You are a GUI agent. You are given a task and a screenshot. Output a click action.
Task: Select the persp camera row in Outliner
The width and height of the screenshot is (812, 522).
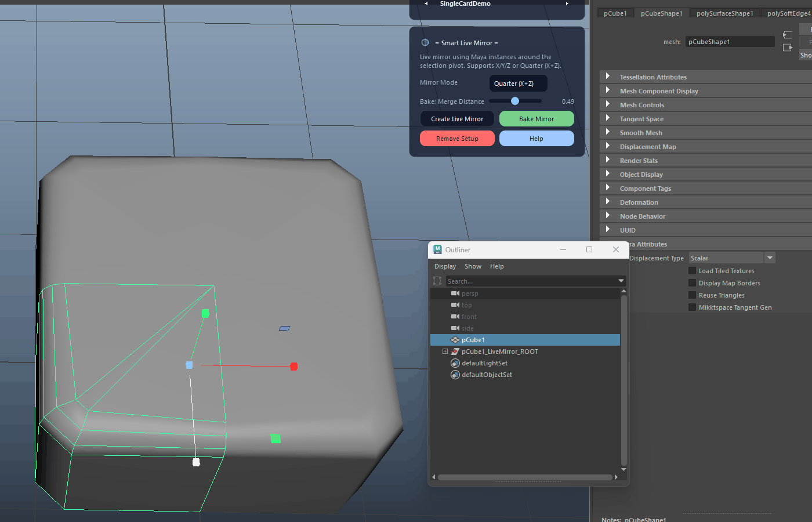click(x=525, y=293)
